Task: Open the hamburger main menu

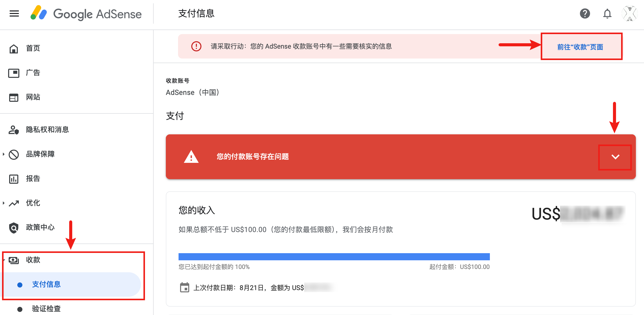Action: pyautogui.click(x=14, y=13)
